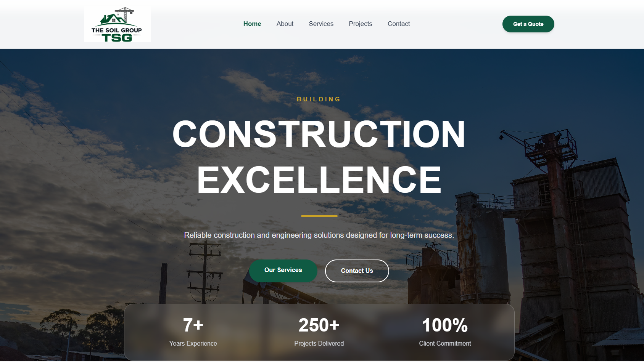Select the 250+ Projects Delivered stat
The height and width of the screenshot is (362, 644).
[319, 332]
